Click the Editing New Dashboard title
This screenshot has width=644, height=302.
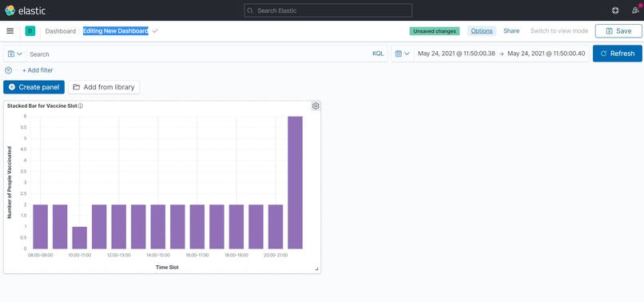tap(115, 31)
